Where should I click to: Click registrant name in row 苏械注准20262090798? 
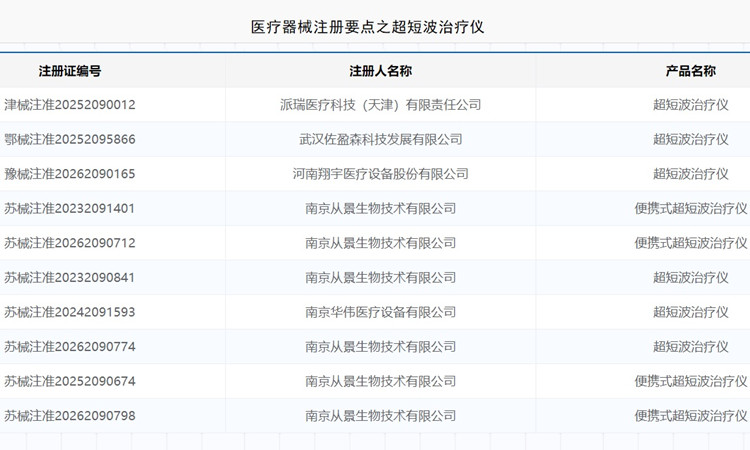pyautogui.click(x=380, y=416)
